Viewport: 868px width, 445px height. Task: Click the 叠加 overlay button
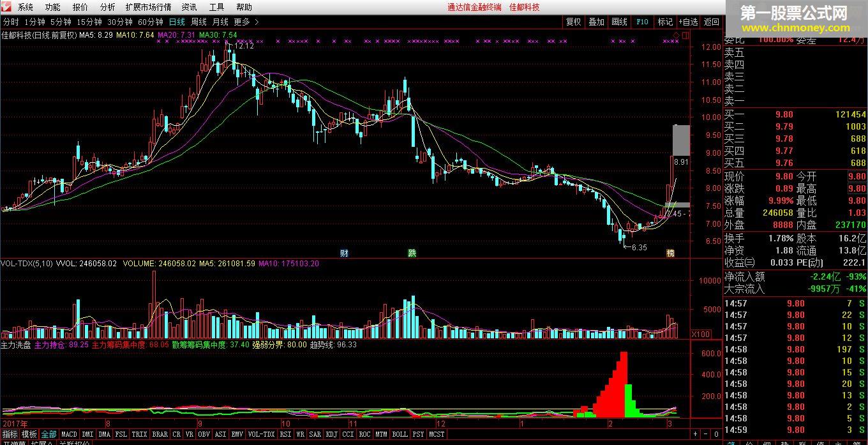(597, 22)
